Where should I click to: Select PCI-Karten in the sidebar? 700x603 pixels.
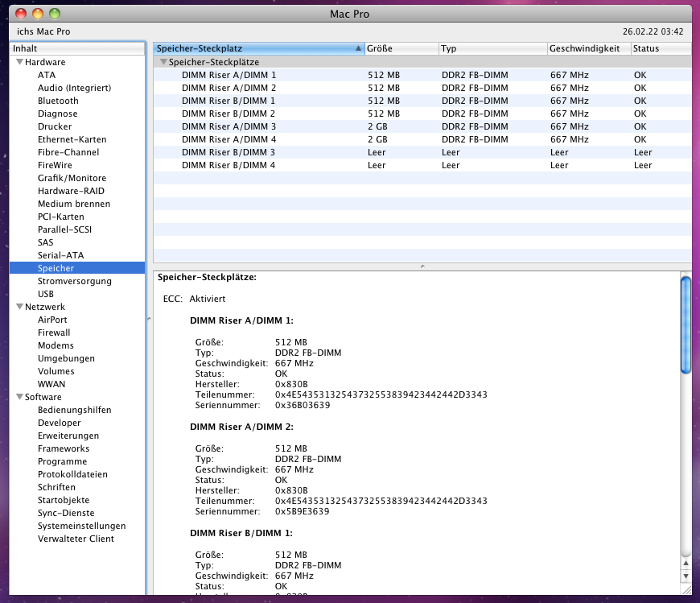click(x=60, y=217)
